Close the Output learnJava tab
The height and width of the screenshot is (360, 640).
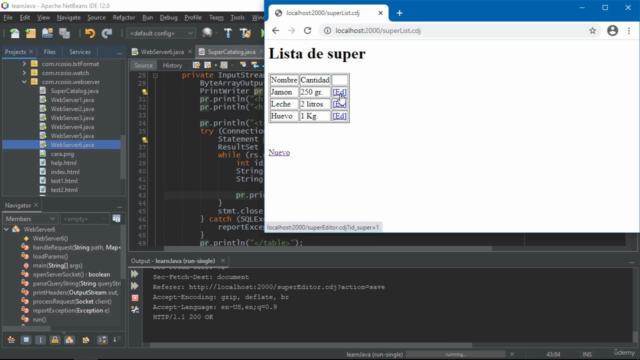223,260
